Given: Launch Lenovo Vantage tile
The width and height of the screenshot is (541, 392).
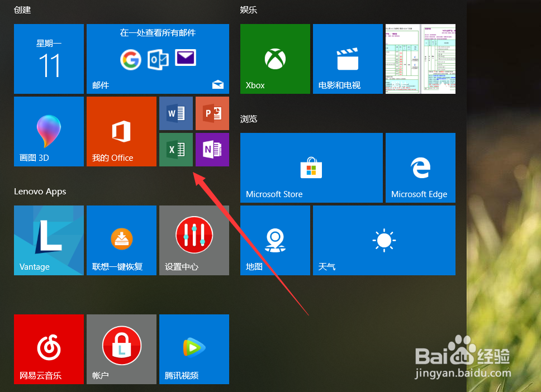Looking at the screenshot, I should pos(49,240).
